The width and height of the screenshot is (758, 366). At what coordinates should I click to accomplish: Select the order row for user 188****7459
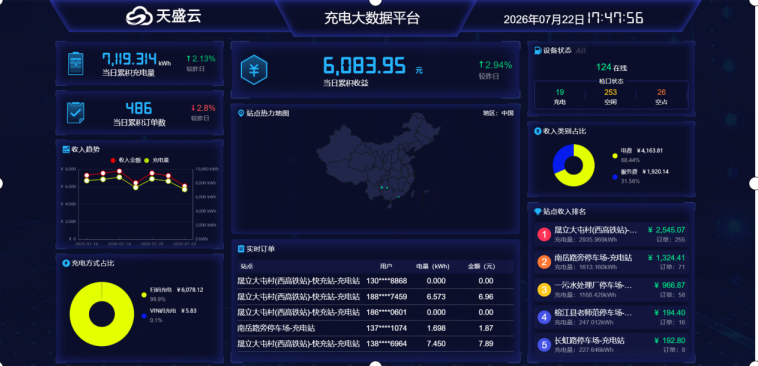375,296
